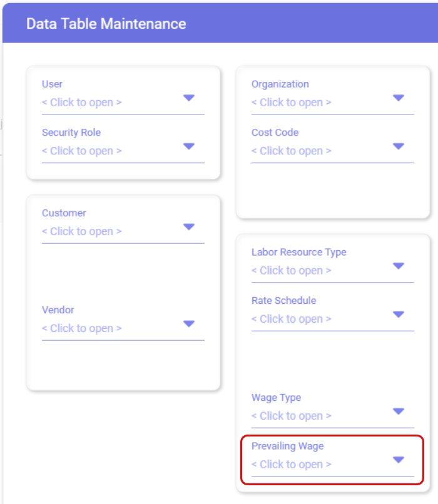The image size is (438, 504).
Task: Expand the Security Role dropdown arrow
Action: 189,146
